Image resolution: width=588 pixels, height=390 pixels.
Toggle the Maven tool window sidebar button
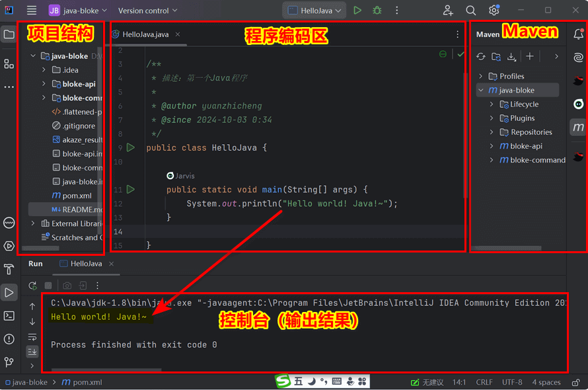coord(578,127)
